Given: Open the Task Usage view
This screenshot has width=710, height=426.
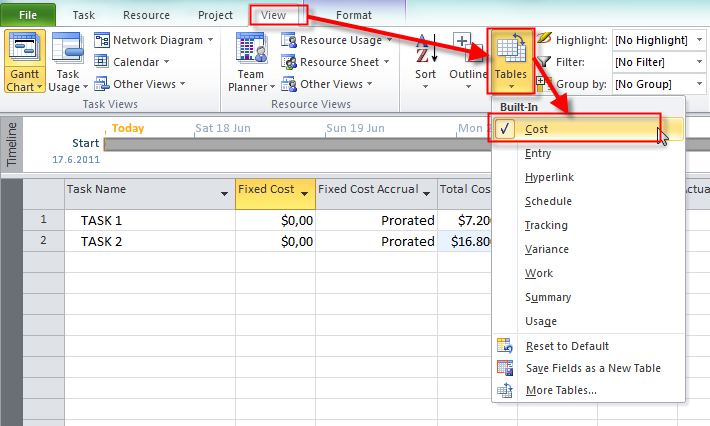Looking at the screenshot, I should tap(67, 52).
